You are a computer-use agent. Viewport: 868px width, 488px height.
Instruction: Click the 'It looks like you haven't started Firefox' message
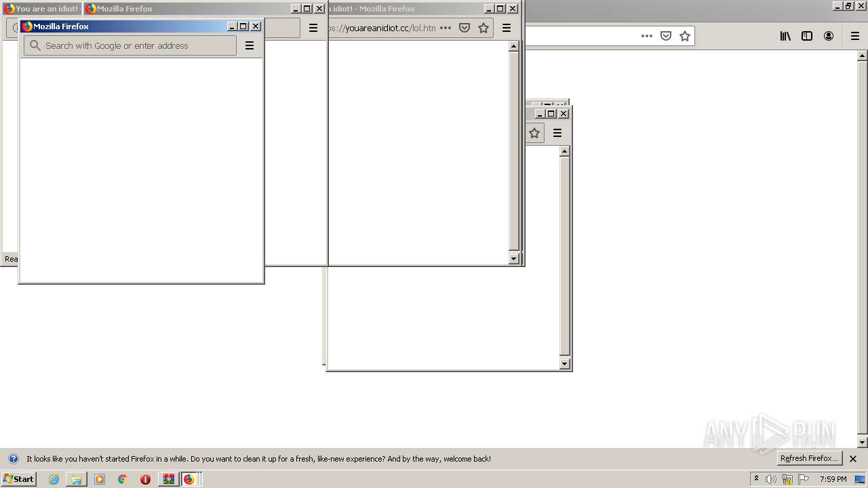tap(258, 459)
